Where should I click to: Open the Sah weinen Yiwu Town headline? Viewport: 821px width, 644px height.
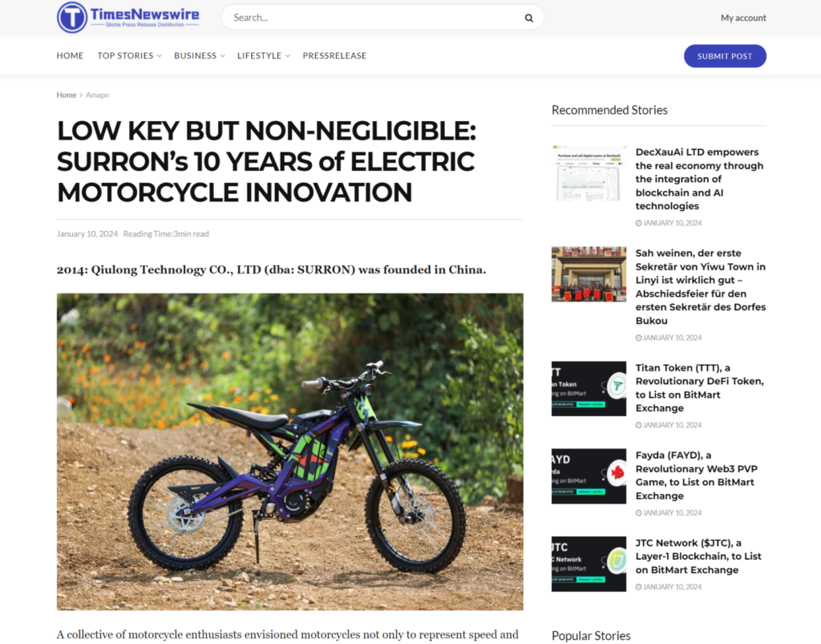pos(701,287)
